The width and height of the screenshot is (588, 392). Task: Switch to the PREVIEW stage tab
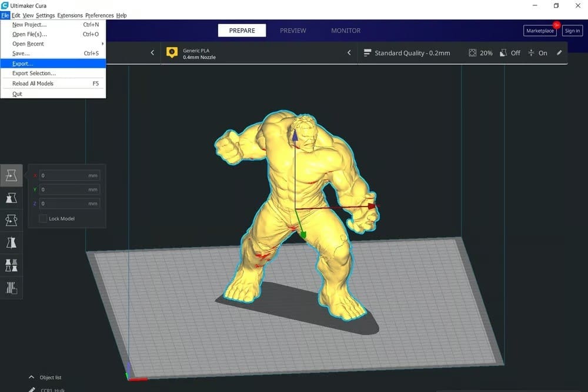tap(293, 31)
